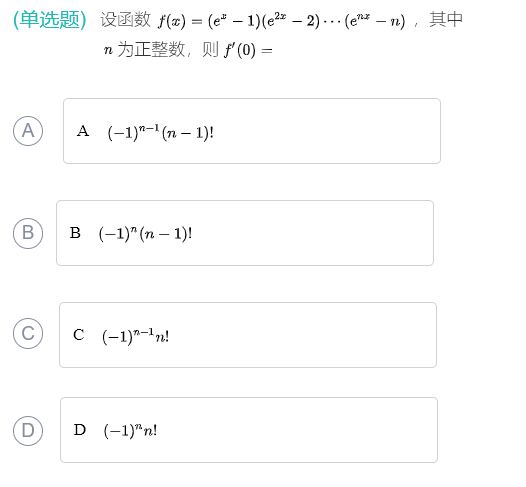Click answer box A with (n−1)! formula
The height and width of the screenshot is (487, 526).
252,131
